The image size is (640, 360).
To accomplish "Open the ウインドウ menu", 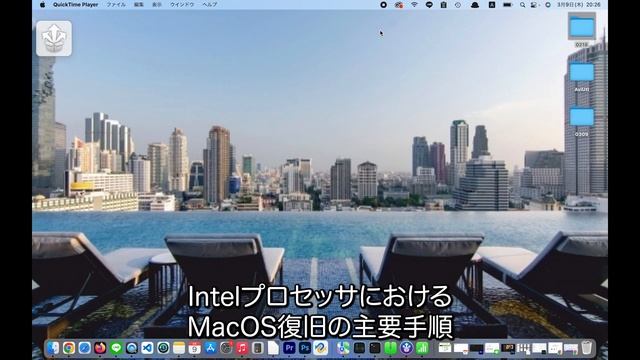I will (182, 5).
